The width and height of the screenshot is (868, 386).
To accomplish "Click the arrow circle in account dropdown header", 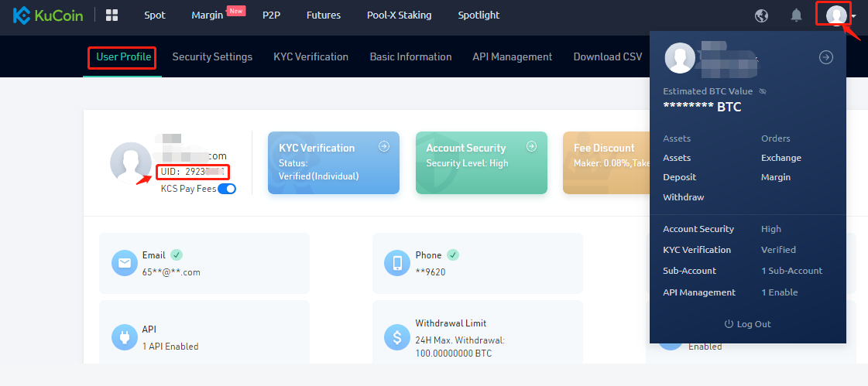I will (826, 57).
